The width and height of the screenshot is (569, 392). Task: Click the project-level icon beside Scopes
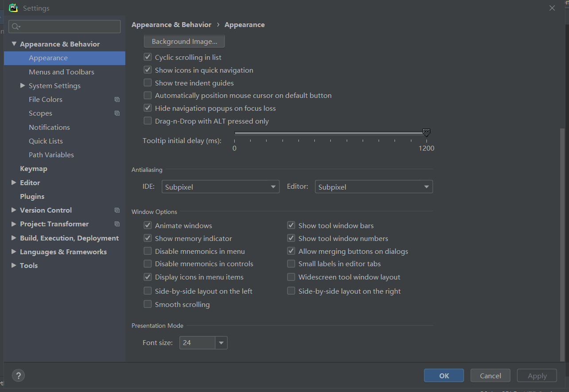point(117,113)
